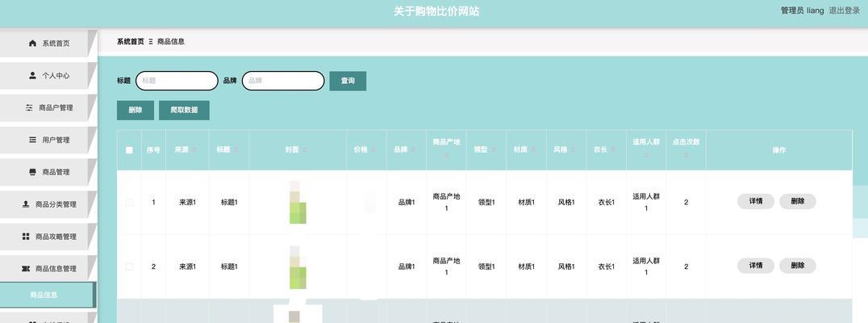Click the 删除 button above the table
868x323 pixels.
click(135, 111)
